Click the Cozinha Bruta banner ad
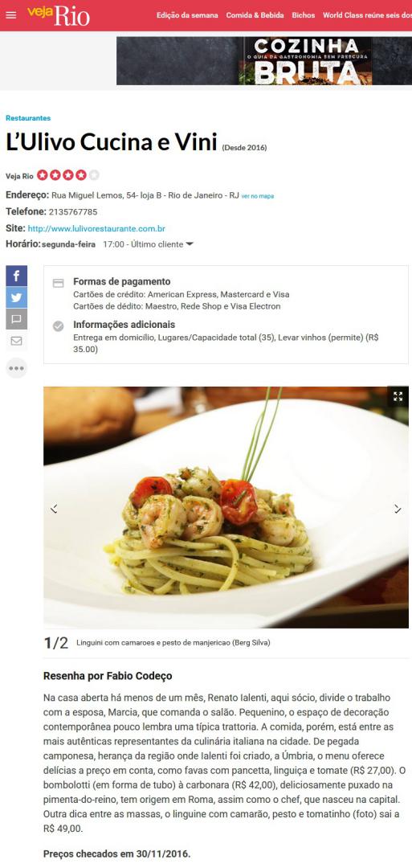This screenshot has height=868, width=412. tap(264, 61)
